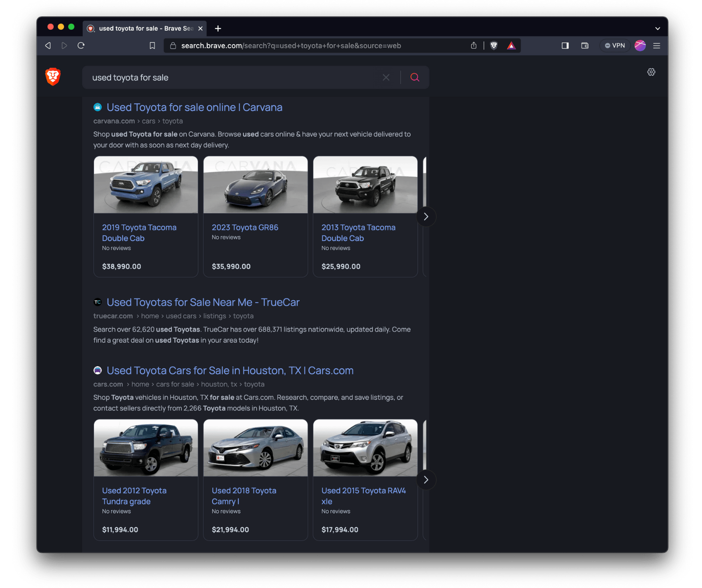Click the $17,994.00 price

click(x=340, y=530)
